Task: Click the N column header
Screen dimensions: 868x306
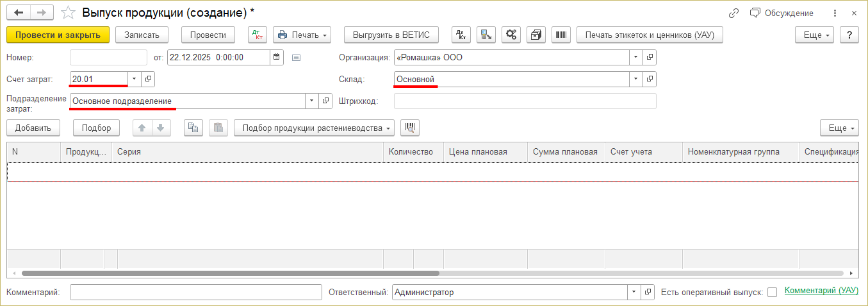Action: point(33,152)
